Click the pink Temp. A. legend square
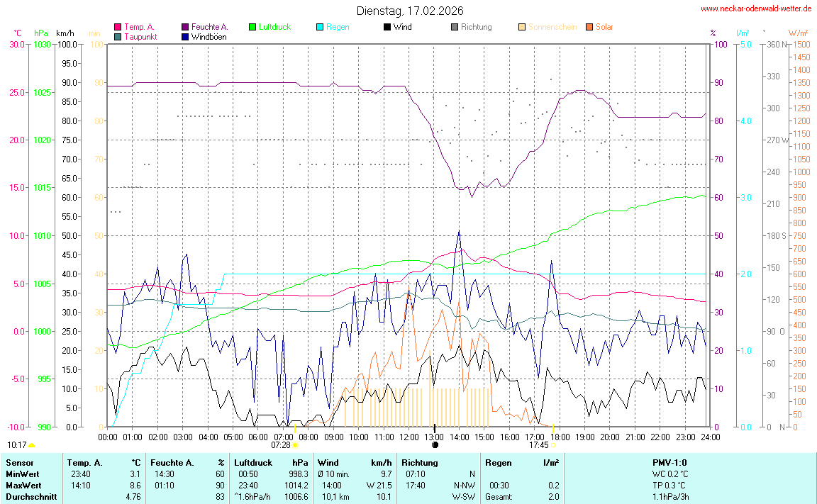817x504 pixels. click(118, 27)
